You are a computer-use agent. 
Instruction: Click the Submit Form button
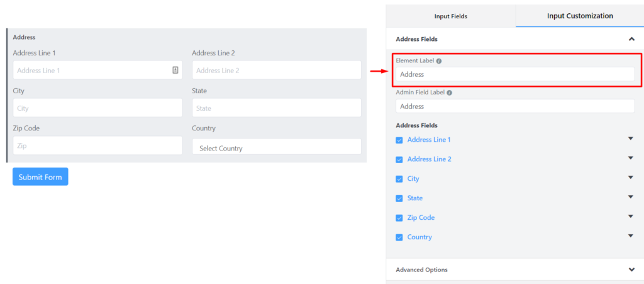pos(40,177)
